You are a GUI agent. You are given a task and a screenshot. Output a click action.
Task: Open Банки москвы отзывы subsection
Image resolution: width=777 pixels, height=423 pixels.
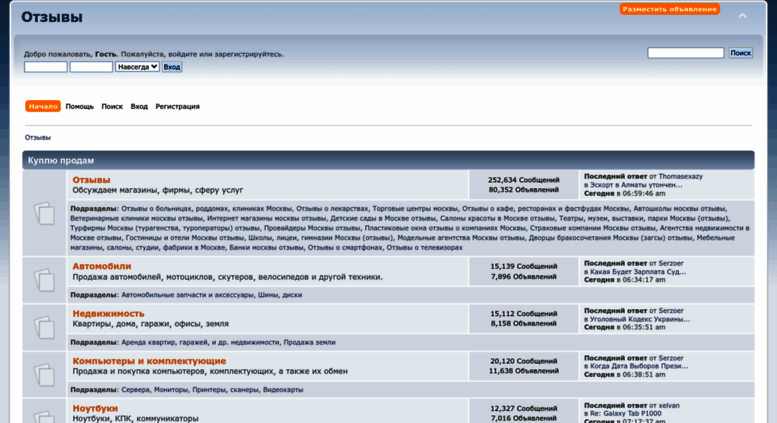[266, 248]
